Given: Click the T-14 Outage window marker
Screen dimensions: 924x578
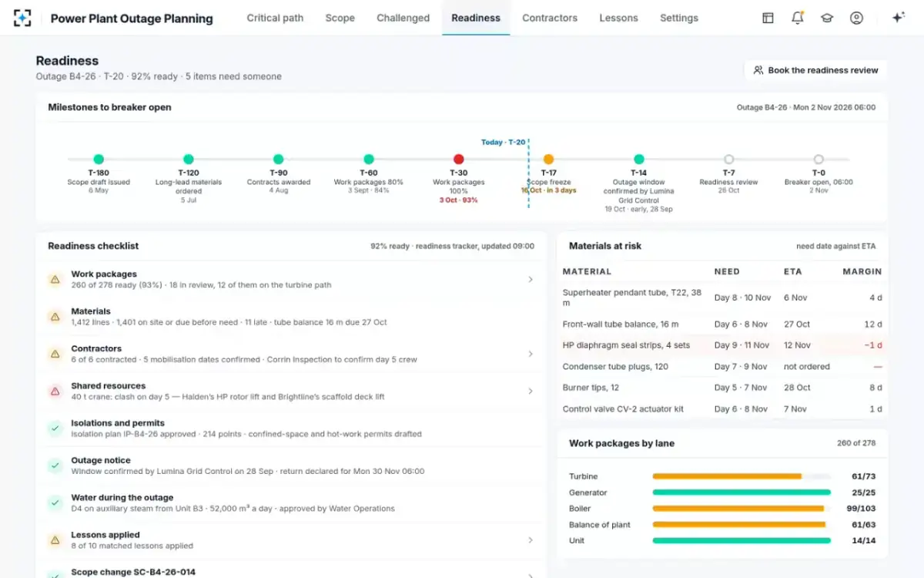Looking at the screenshot, I should (638, 160).
